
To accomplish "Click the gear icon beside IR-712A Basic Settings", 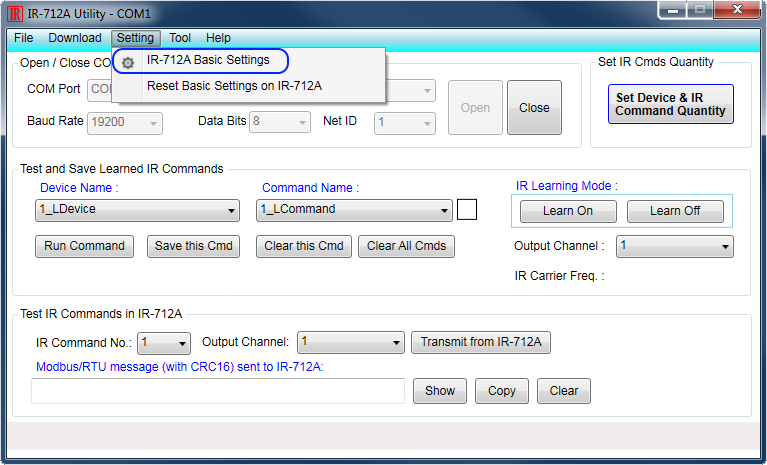I will point(128,62).
